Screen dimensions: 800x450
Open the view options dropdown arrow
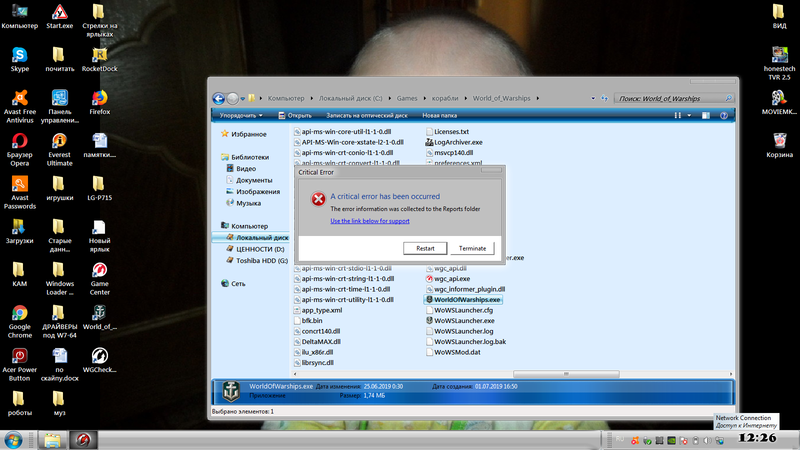click(x=689, y=116)
